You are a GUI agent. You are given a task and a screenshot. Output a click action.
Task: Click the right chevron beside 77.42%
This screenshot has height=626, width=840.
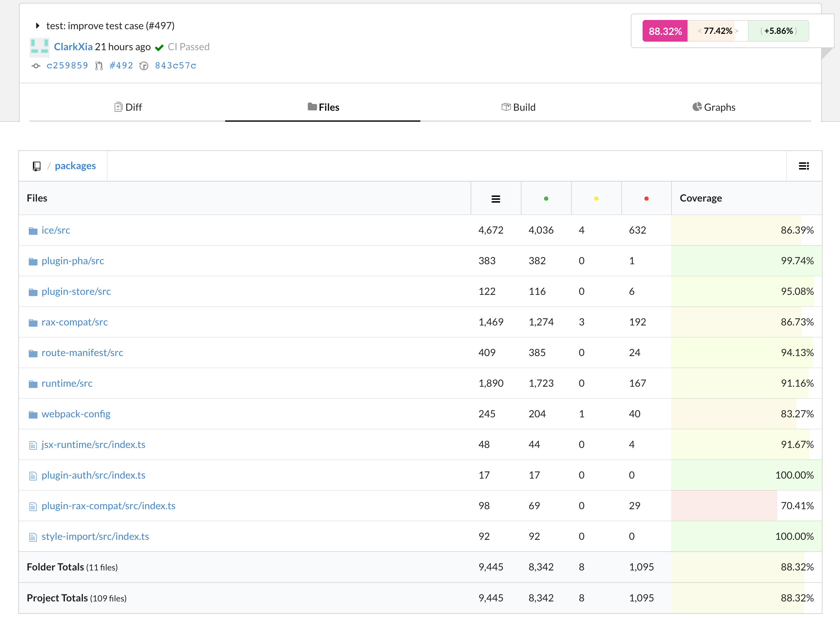(x=737, y=31)
